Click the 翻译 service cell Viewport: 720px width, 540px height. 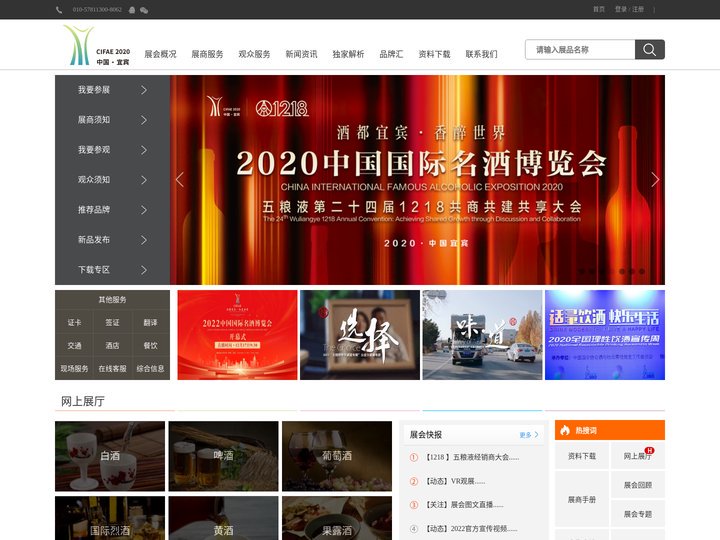150,322
